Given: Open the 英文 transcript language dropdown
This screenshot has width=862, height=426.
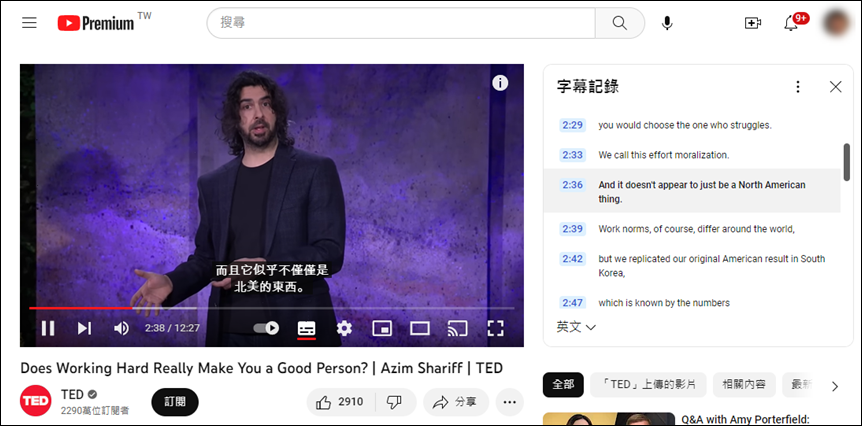Looking at the screenshot, I should [x=576, y=328].
